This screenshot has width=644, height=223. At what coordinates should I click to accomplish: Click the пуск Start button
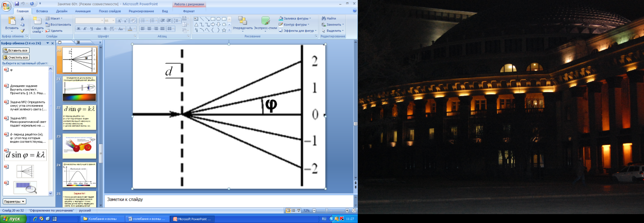pos(13,219)
